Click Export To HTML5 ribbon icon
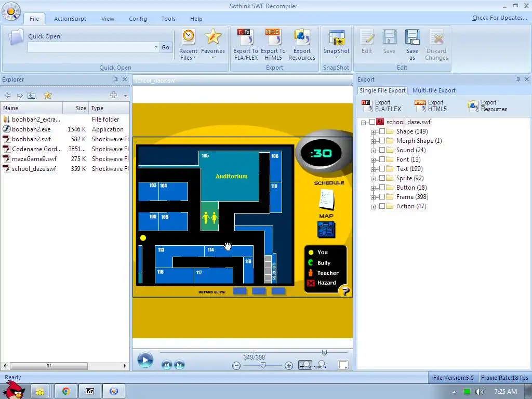532x399 pixels. (273, 45)
